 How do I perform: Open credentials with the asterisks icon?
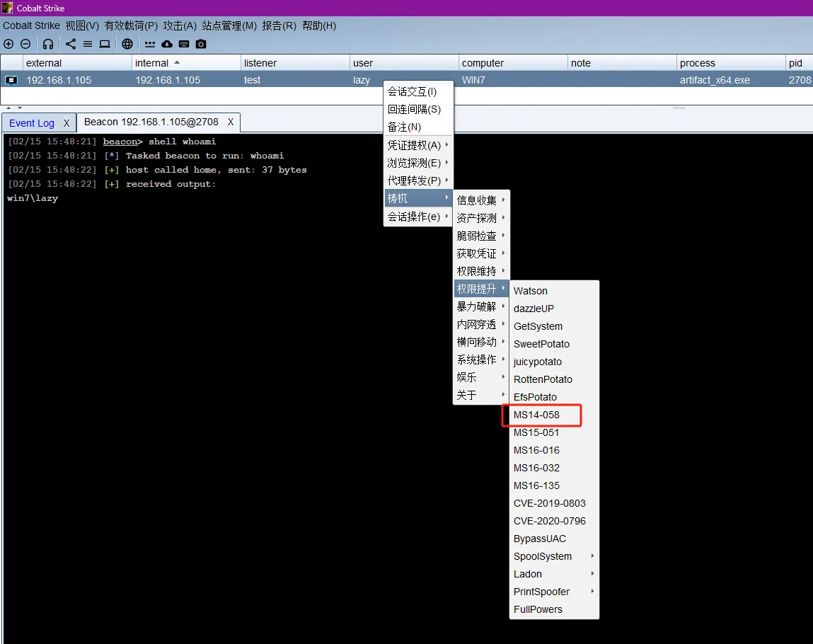[x=150, y=44]
